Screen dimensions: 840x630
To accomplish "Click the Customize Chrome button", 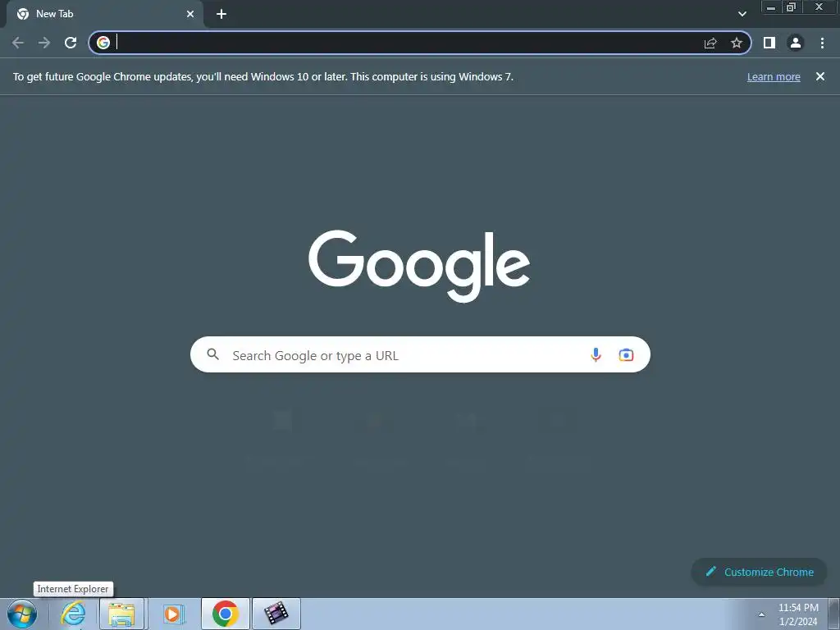I will coord(759,572).
